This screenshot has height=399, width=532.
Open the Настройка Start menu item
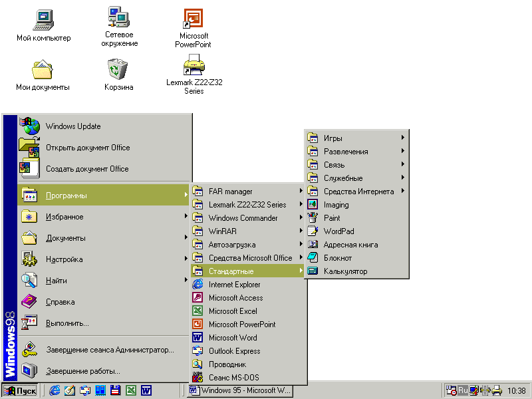click(x=104, y=259)
